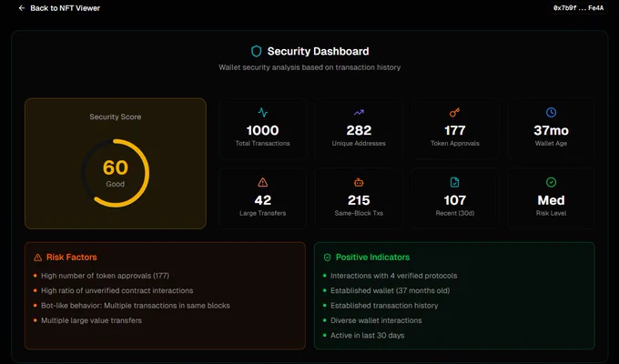
Task: Click 'Established transaction history'
Action: pos(384,306)
